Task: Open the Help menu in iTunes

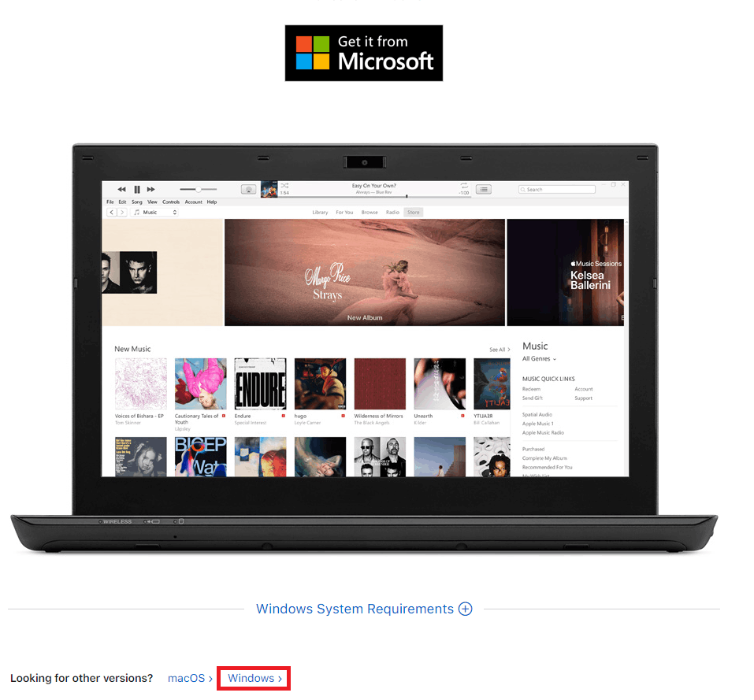Action: [212, 202]
